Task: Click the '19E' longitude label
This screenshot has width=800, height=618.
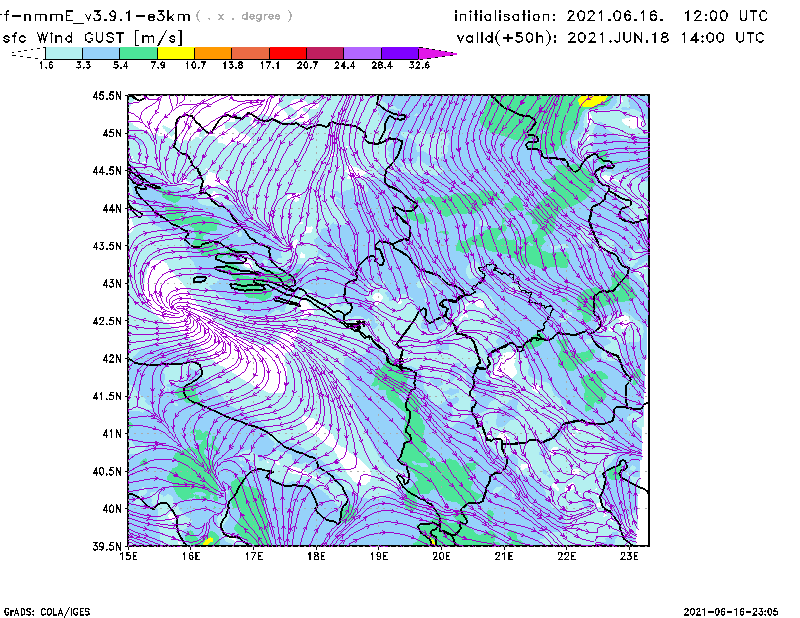Action: pos(379,556)
